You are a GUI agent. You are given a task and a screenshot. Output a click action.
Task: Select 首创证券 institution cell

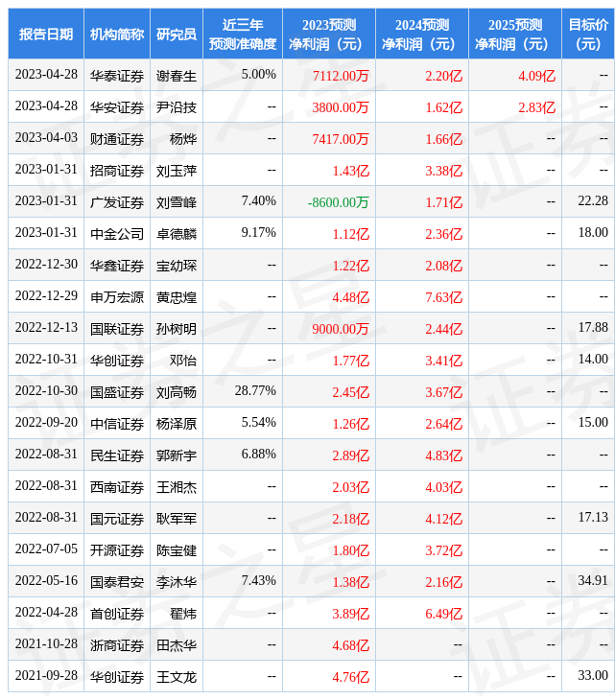[117, 615]
